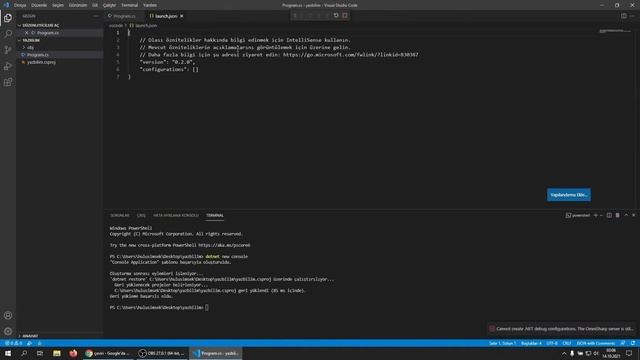This screenshot has height=360, width=640.
Task: Open the Görünüm menu
Action: (x=78, y=5)
